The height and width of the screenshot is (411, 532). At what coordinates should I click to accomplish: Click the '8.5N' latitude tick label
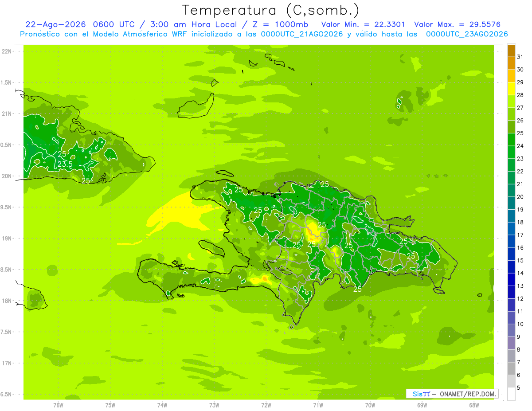6,270
